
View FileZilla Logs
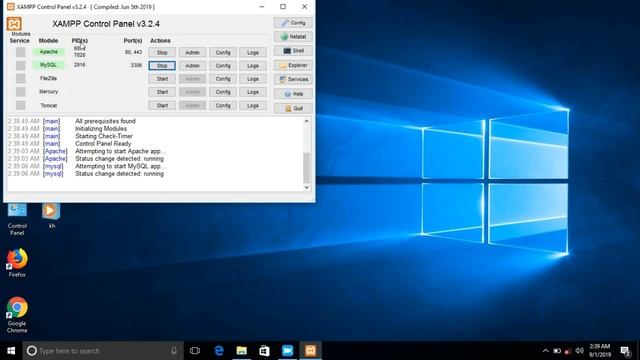[x=253, y=79]
